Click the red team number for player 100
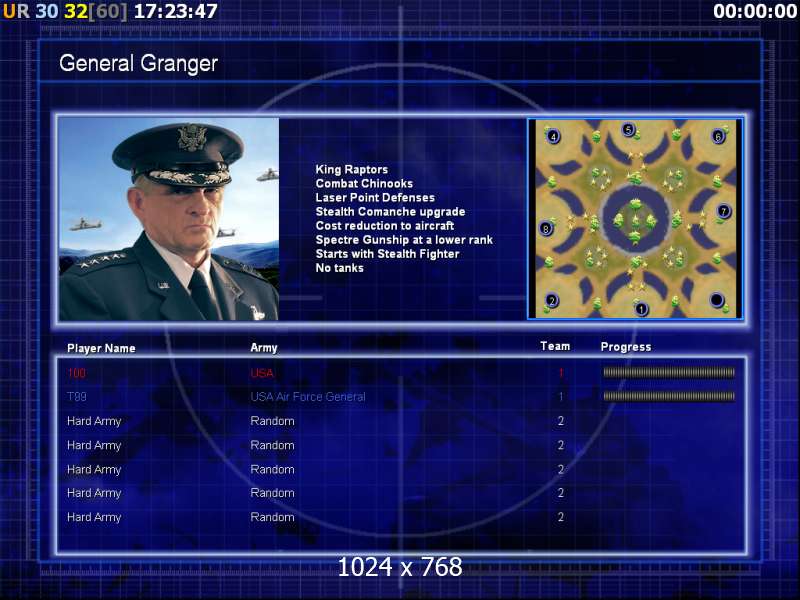Screen dimensions: 800x600 [x=561, y=373]
